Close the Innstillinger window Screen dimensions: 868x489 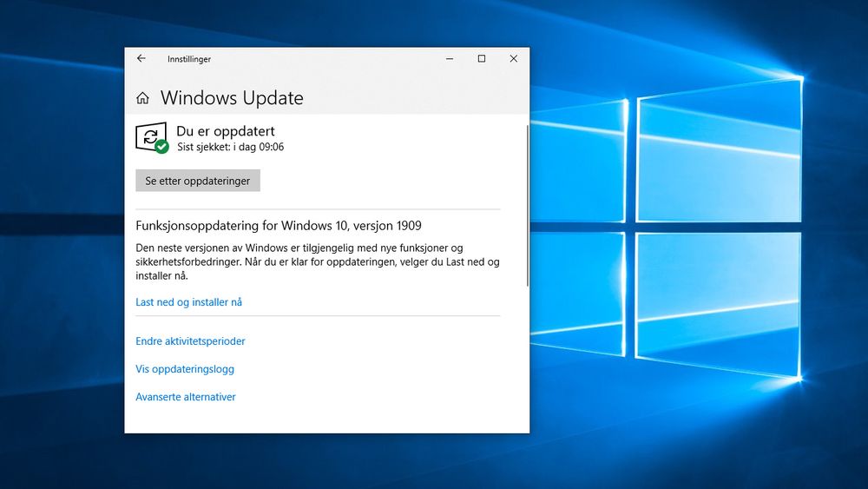(514, 59)
